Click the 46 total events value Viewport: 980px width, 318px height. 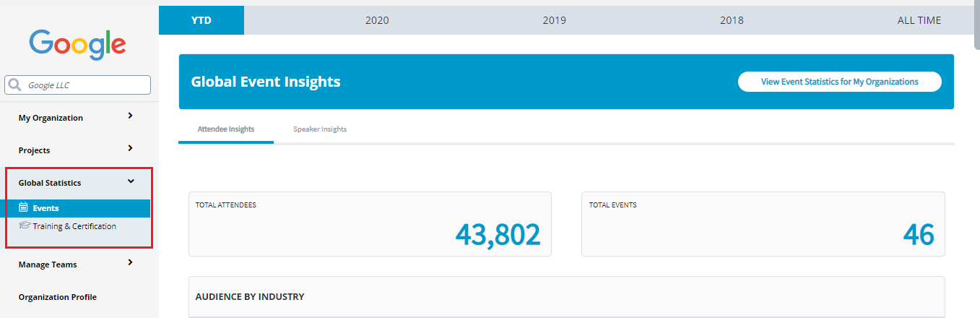(x=919, y=234)
